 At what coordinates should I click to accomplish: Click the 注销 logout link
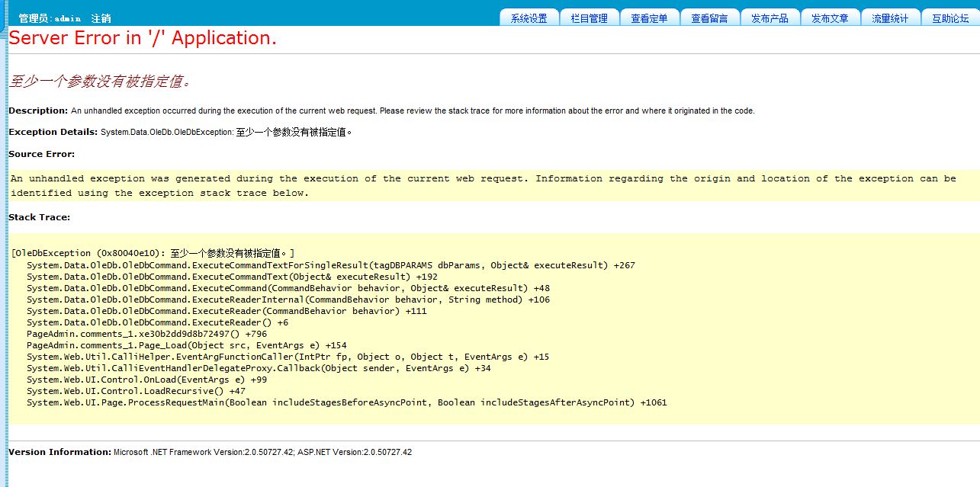[101, 18]
